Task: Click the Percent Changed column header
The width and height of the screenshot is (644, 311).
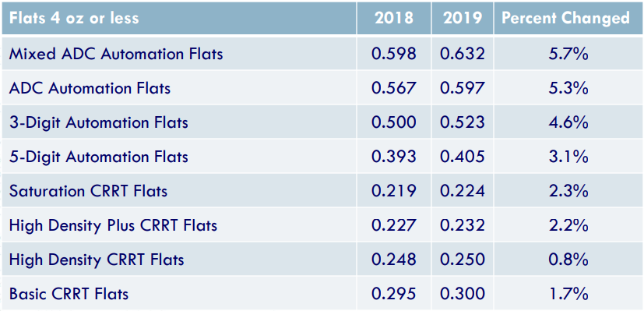Action: [x=565, y=18]
